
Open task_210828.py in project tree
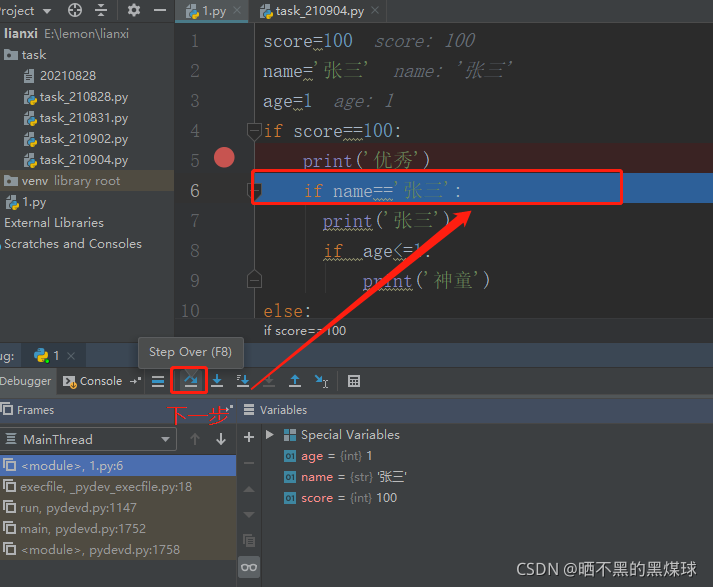(x=76, y=97)
